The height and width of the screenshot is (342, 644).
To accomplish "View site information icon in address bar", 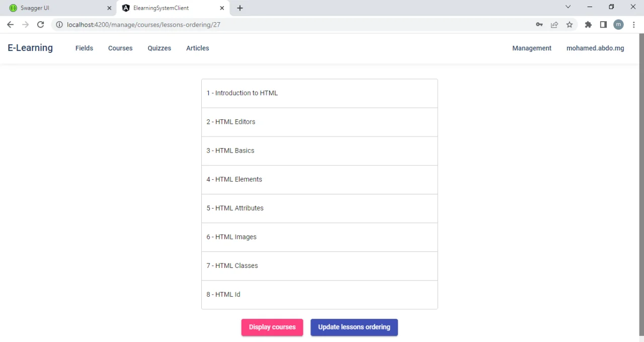I will 59,25.
